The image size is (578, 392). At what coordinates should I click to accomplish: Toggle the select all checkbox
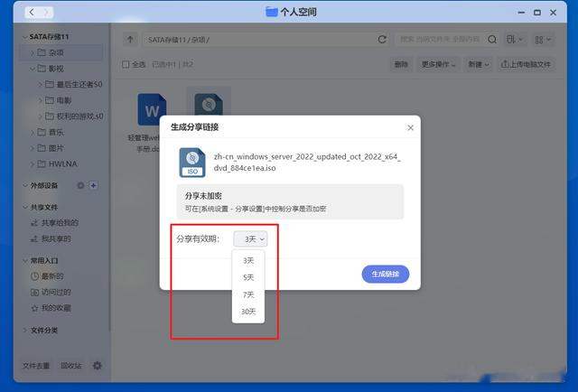pyautogui.click(x=126, y=64)
